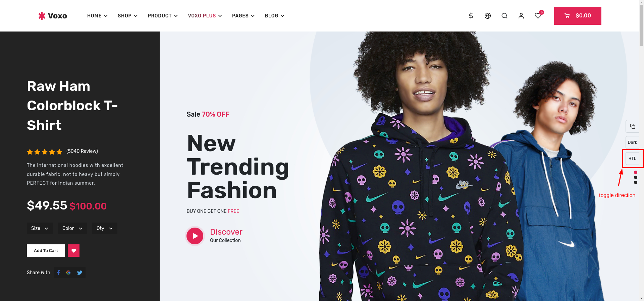Open the Qty dropdown
Image resolution: width=644 pixels, height=301 pixels.
click(x=105, y=228)
